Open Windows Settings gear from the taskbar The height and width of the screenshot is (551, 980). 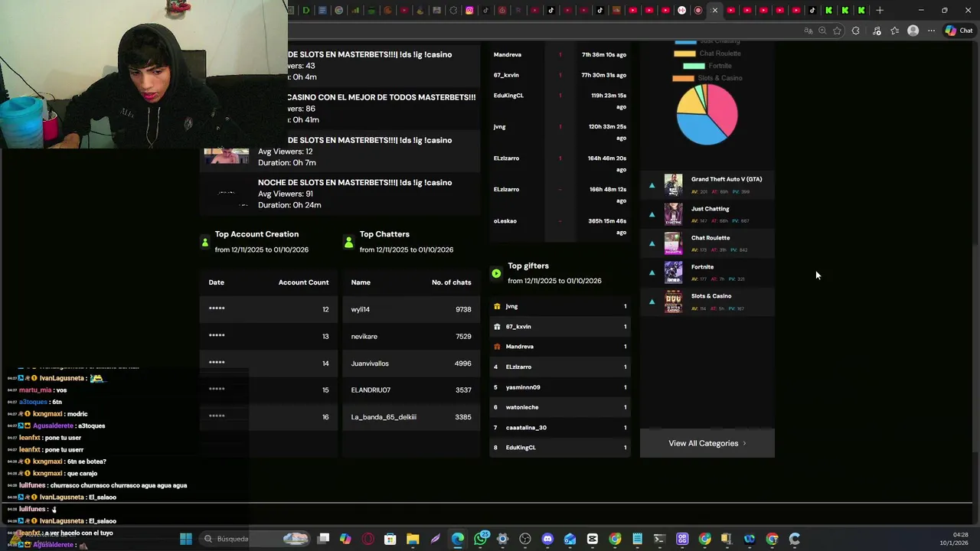click(x=503, y=539)
